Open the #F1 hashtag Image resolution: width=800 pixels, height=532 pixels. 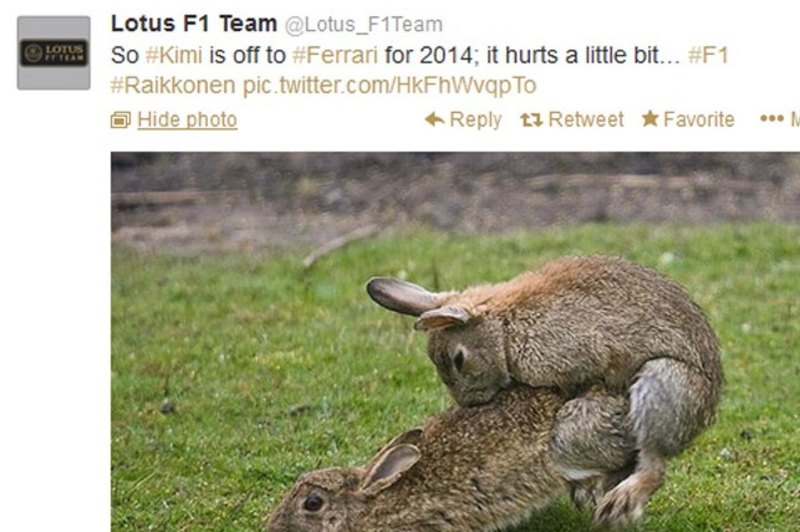click(708, 55)
